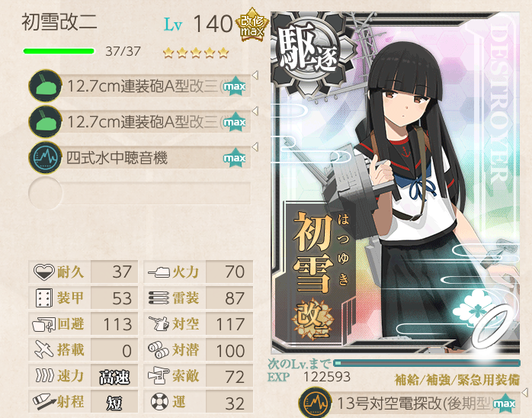532x418 pixels.
Task: Click the 改修max gold star badge
Action: (x=252, y=24)
